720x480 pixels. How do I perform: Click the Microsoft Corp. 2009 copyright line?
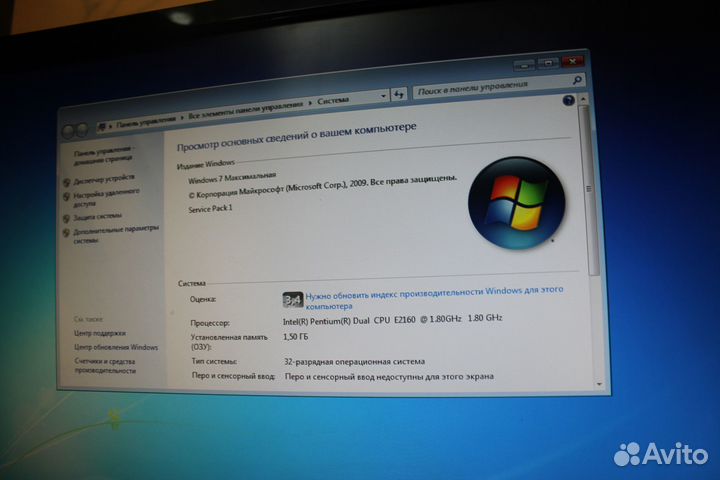point(322,187)
